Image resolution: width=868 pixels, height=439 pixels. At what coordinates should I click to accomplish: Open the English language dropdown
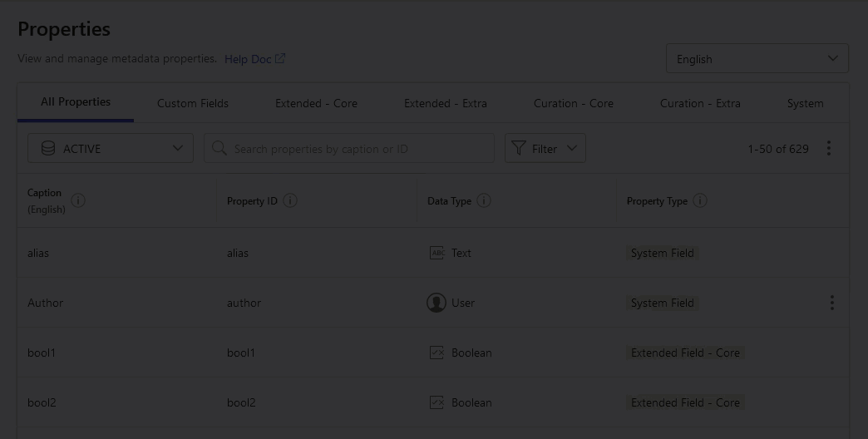pyautogui.click(x=757, y=58)
